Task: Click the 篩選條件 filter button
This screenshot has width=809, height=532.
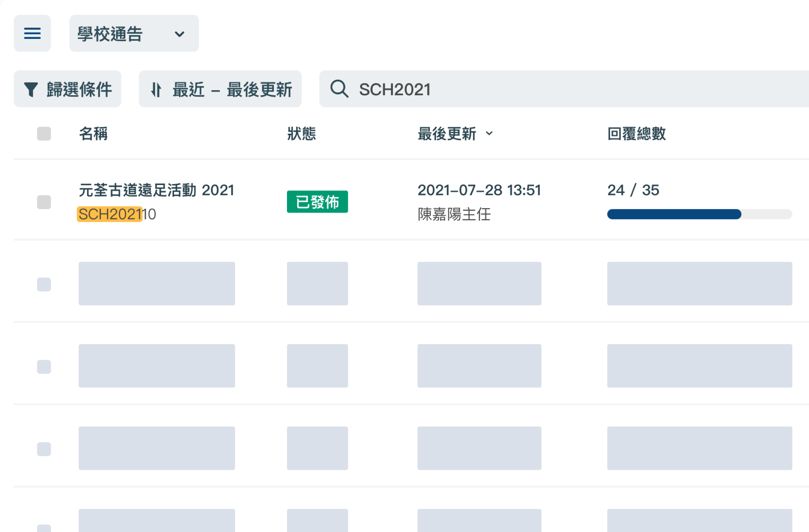Action: [67, 89]
